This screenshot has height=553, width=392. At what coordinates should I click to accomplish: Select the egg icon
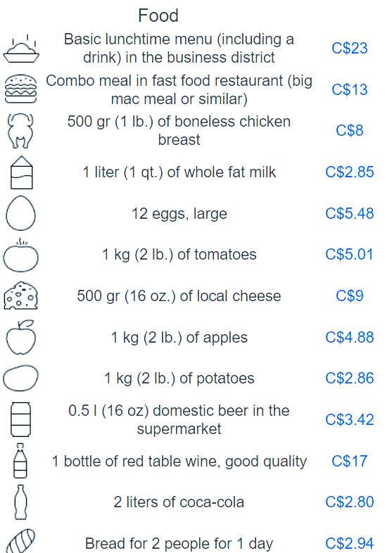pyautogui.click(x=21, y=213)
